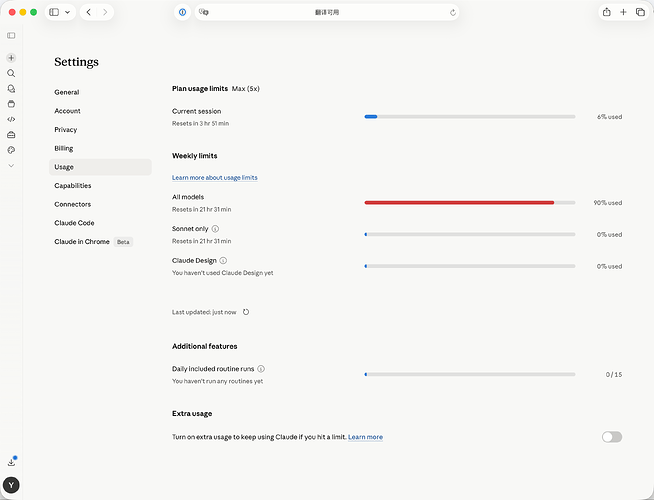Open Learn more about usage limits link

(215, 178)
